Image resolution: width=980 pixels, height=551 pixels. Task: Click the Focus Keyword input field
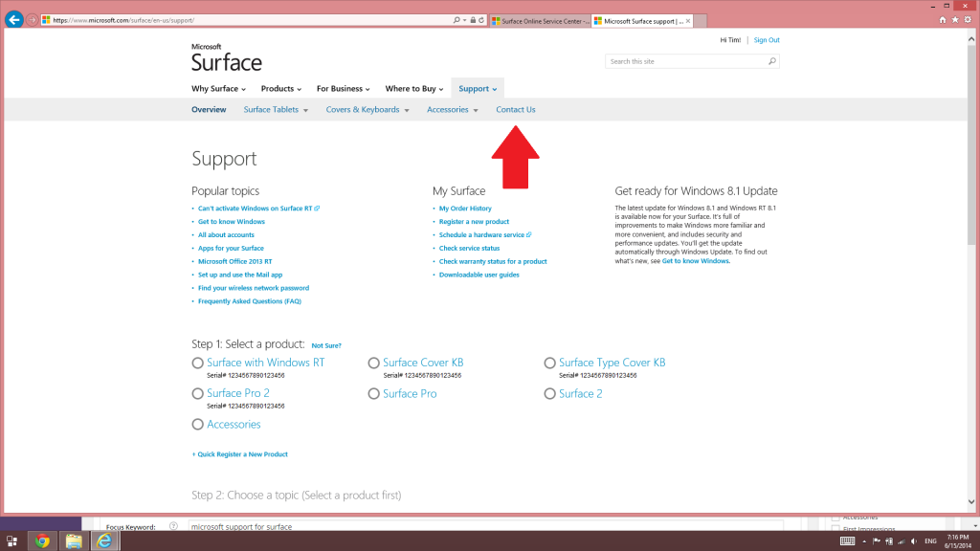[x=485, y=526]
